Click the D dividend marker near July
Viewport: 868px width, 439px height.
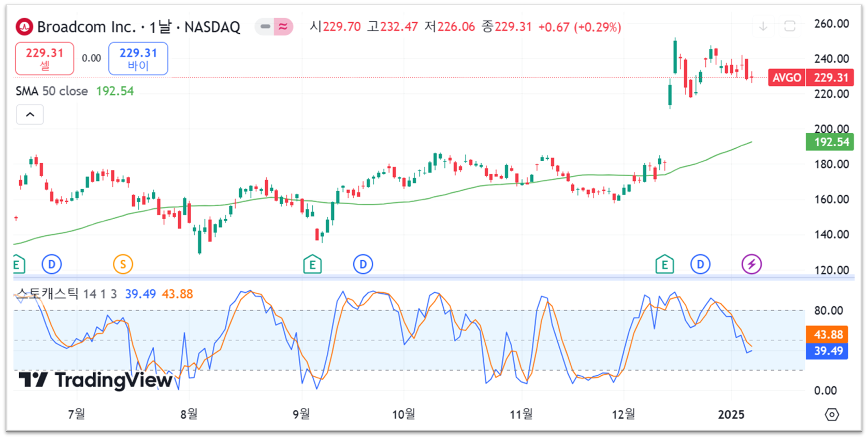[52, 264]
